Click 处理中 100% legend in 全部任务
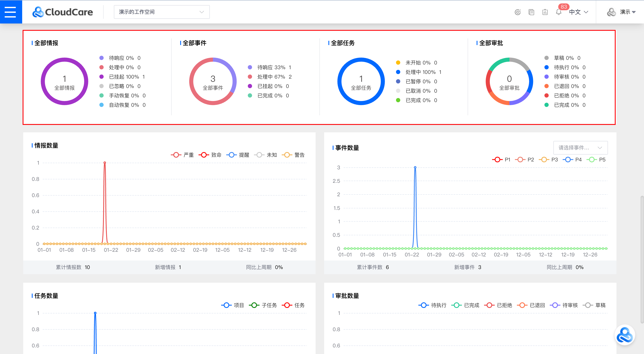This screenshot has height=354, width=644. [x=419, y=72]
